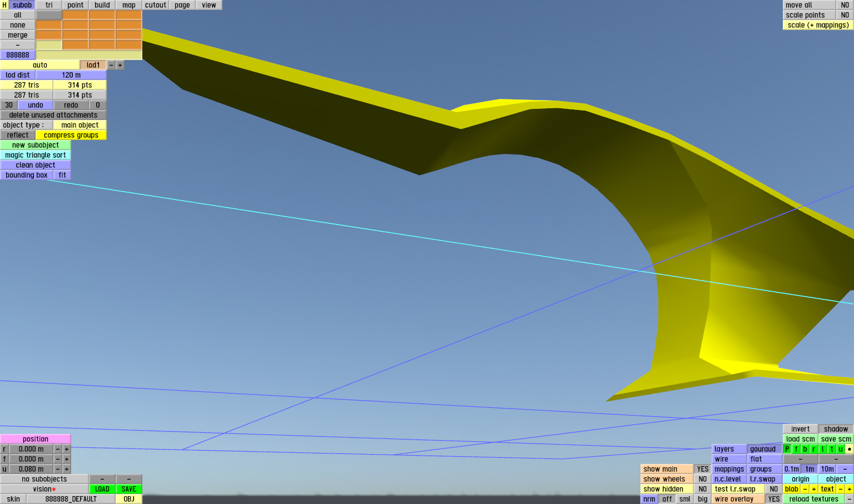The image size is (854, 504).
Task: Switch to the point mode tab
Action: (76, 5)
